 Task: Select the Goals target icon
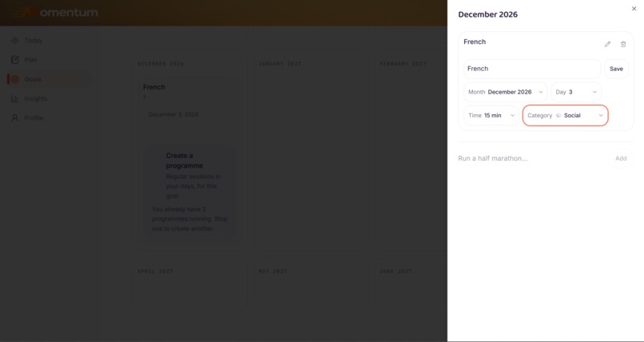click(x=15, y=79)
